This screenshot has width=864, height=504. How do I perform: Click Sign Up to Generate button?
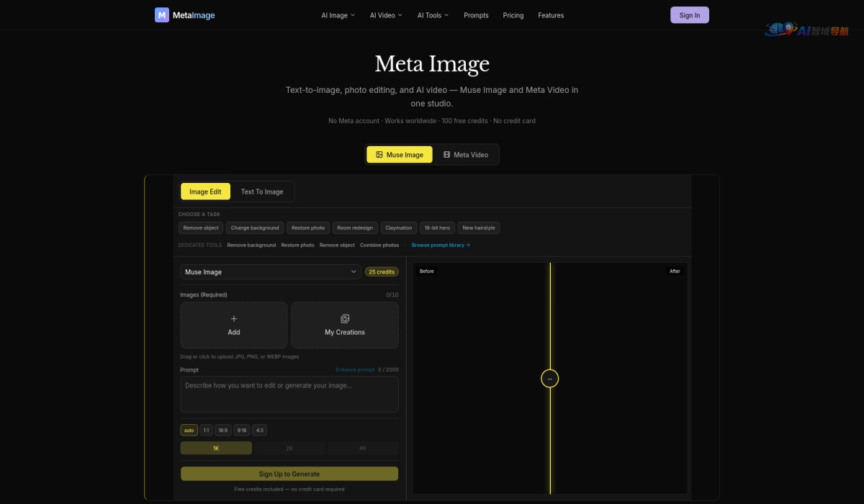click(x=289, y=474)
